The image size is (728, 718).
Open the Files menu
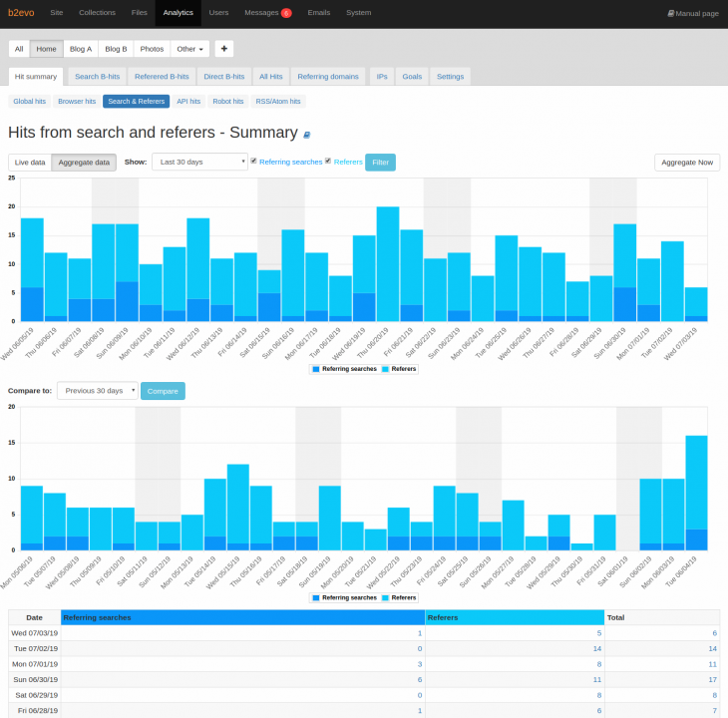click(x=139, y=13)
